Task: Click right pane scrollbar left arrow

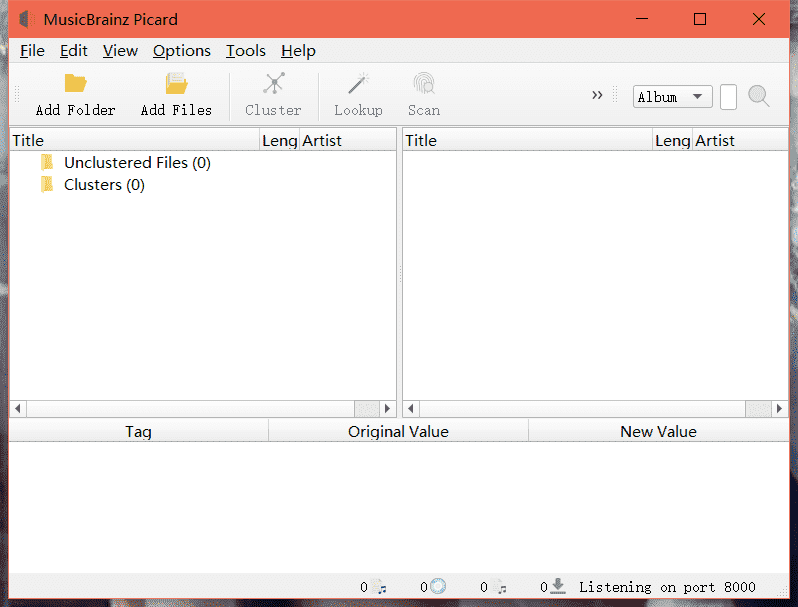Action: point(411,409)
